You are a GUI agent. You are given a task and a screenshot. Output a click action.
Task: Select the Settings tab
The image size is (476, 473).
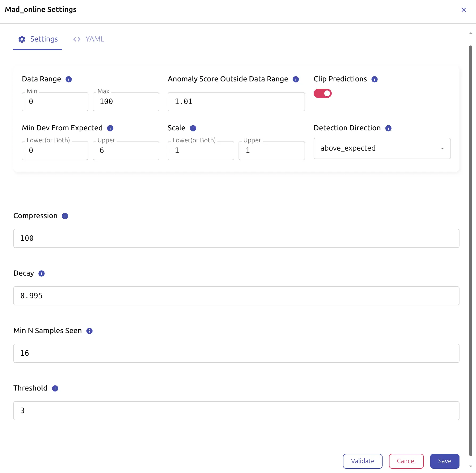pyautogui.click(x=38, y=39)
